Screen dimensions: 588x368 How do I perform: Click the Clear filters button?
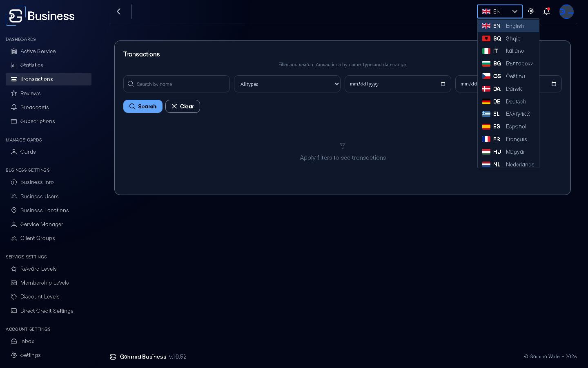tap(183, 106)
